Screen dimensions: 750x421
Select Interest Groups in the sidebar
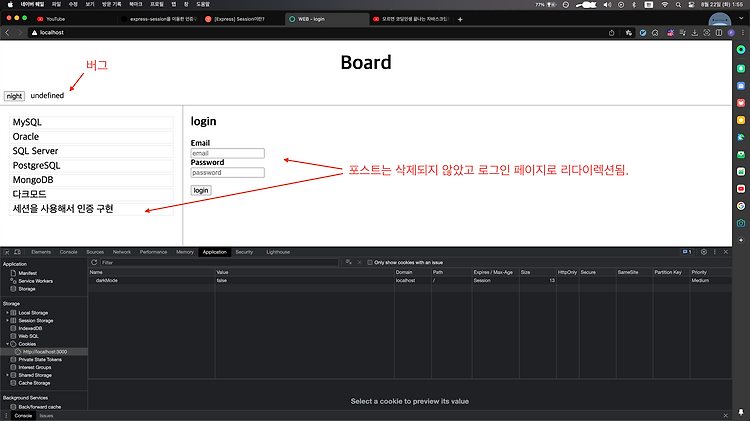[x=34, y=367]
